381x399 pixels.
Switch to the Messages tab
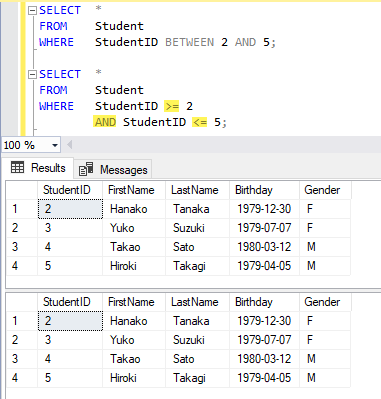(113, 170)
